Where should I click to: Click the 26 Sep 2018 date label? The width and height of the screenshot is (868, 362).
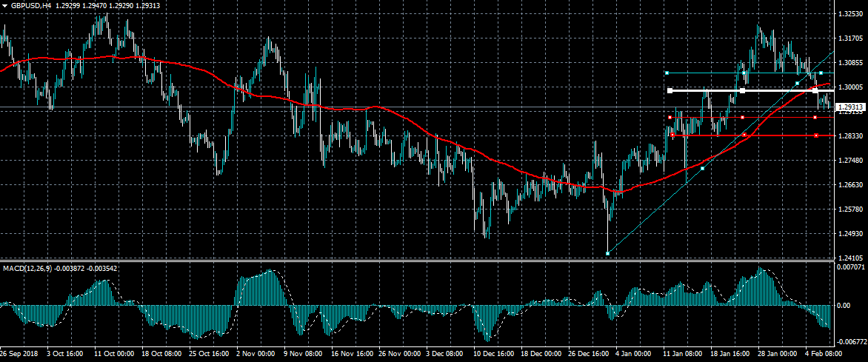(18, 353)
